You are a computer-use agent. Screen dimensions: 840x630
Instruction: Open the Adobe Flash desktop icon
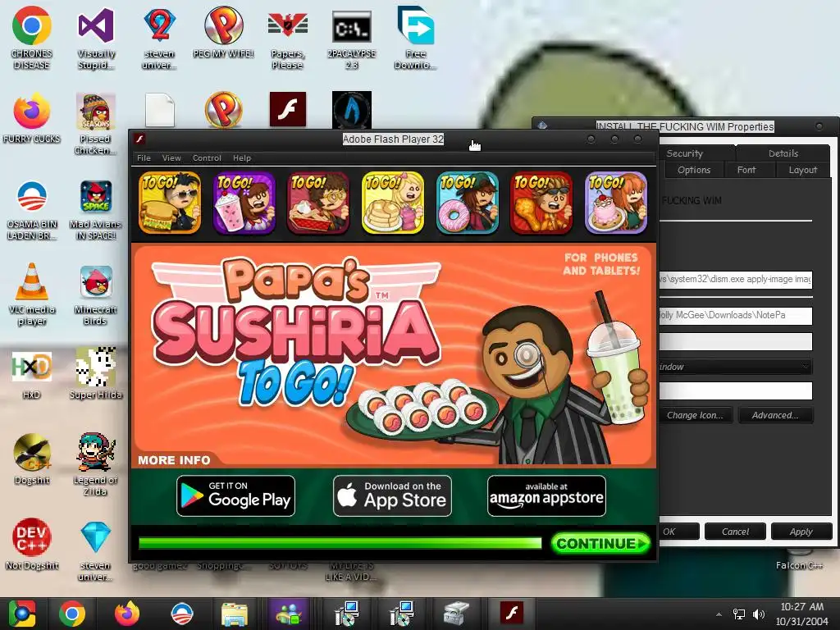[288, 109]
